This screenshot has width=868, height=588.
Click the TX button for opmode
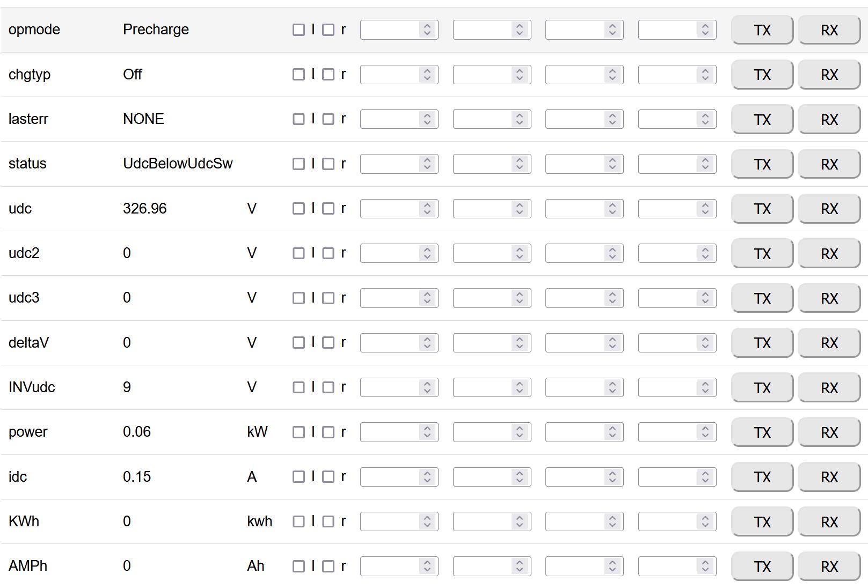coord(762,30)
